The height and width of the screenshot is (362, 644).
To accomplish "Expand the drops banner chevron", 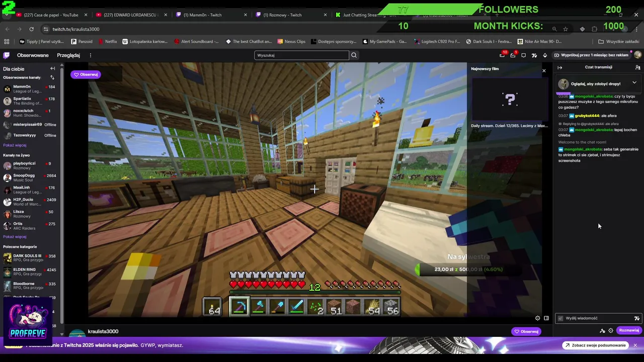I will coord(634,83).
